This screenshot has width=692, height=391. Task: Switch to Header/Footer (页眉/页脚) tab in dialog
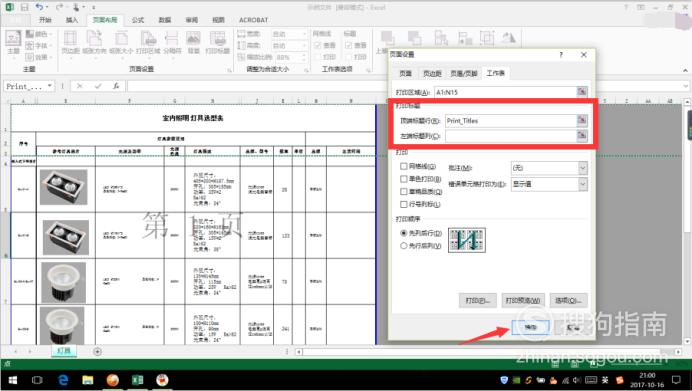(x=464, y=73)
